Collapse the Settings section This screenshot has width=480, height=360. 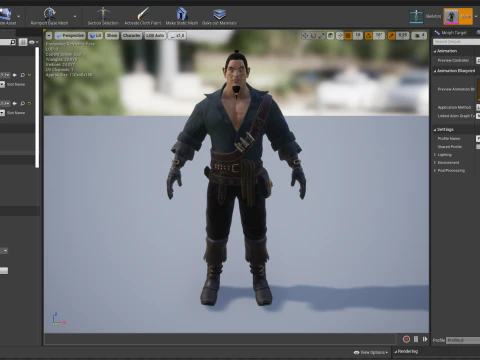(x=435, y=130)
